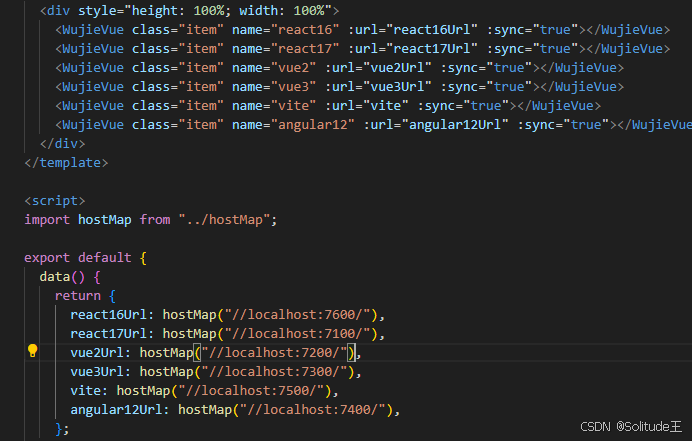Screen dimensions: 692x441
Task: Click the "../hostMap" import path string
Action: (x=224, y=219)
